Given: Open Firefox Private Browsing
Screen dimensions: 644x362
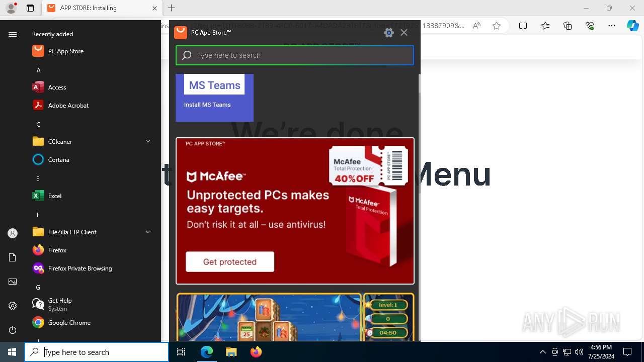Looking at the screenshot, I should (93, 268).
